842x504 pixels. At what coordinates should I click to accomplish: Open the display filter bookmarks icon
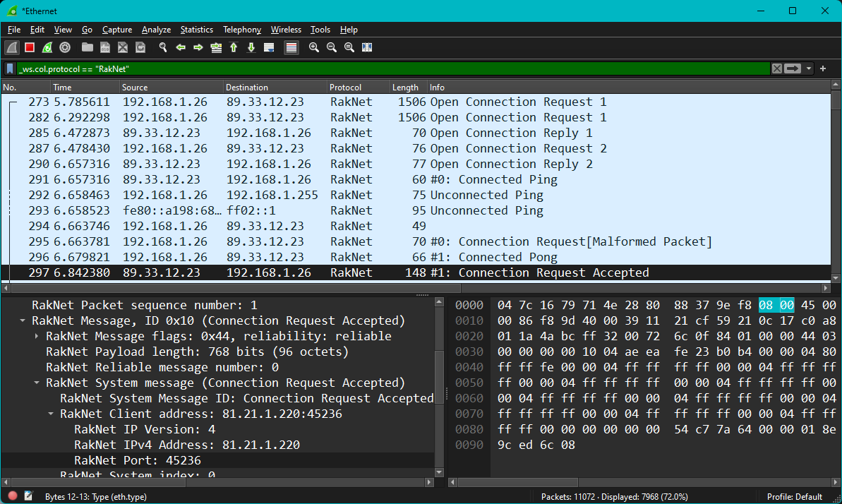coord(8,68)
